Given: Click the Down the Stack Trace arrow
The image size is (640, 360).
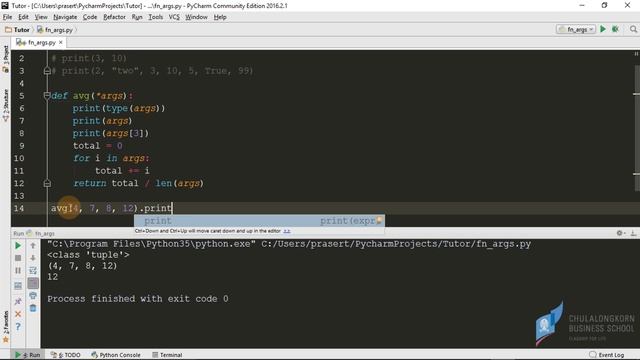Looking at the screenshot, I should point(33,258).
